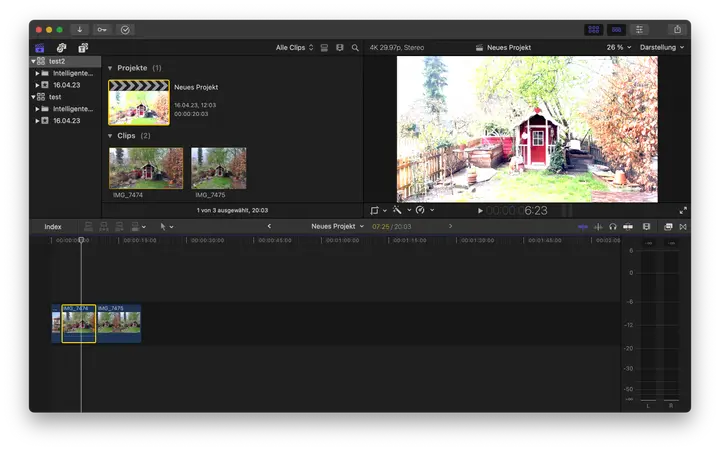Screen dimensions: 720x451
Task: Click the Share export button
Action: pyautogui.click(x=677, y=30)
